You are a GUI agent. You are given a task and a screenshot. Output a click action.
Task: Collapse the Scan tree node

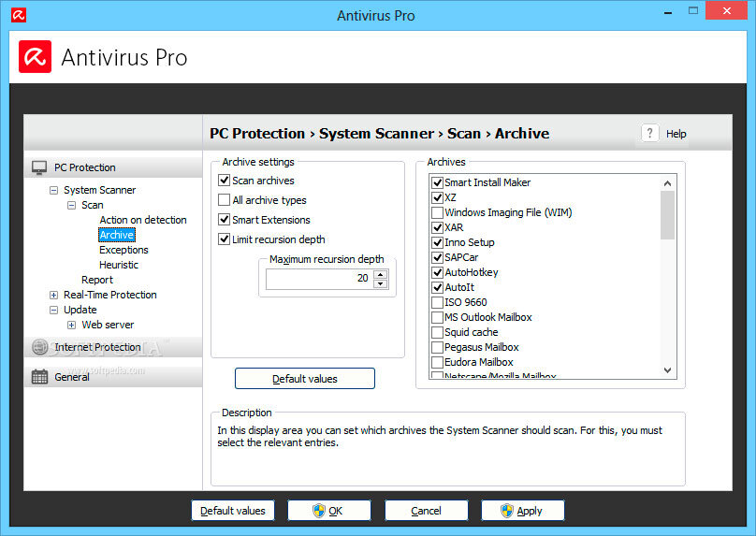[71, 205]
